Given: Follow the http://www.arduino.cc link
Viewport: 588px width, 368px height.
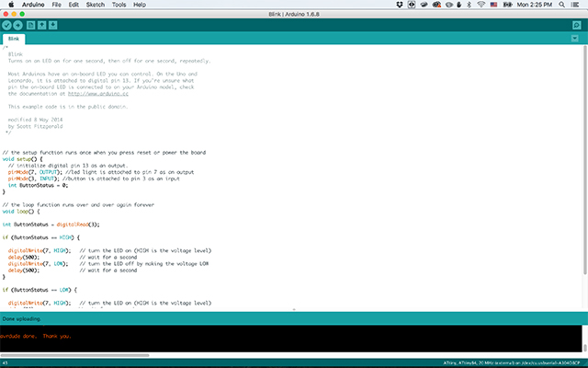Looking at the screenshot, I should pos(98,94).
